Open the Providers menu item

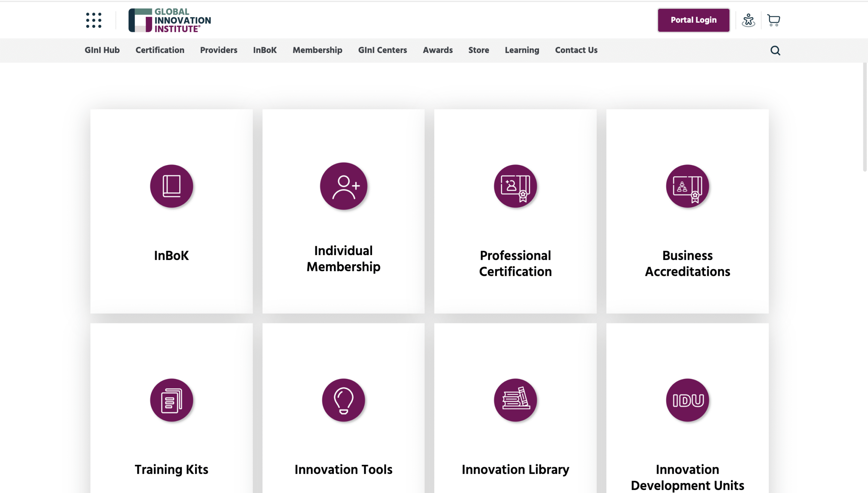click(219, 50)
